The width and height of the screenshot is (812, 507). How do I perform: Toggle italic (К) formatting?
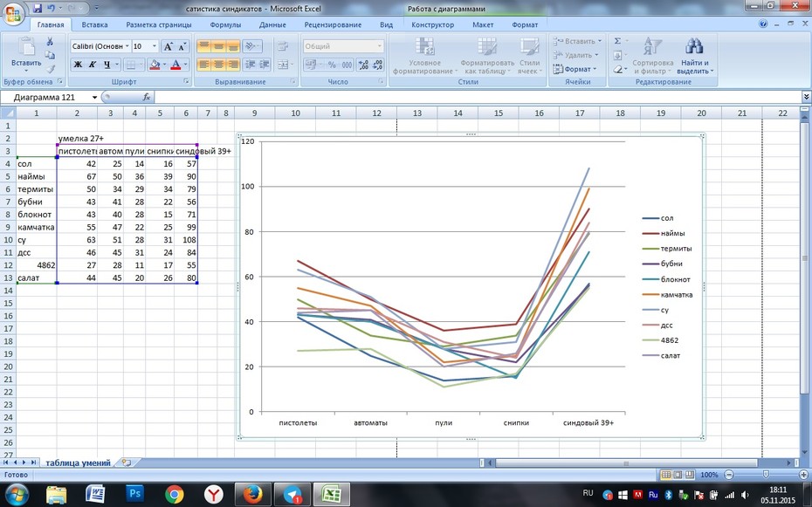tap(93, 65)
